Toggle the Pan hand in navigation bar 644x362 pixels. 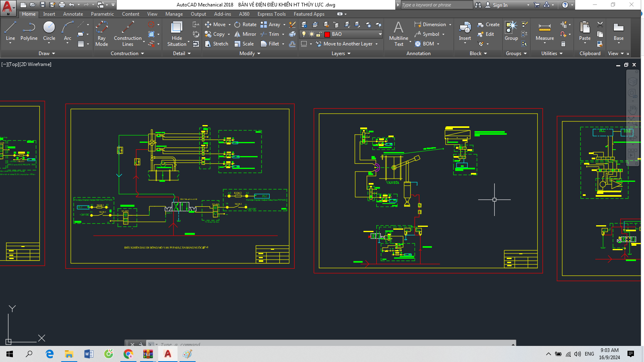tap(633, 109)
